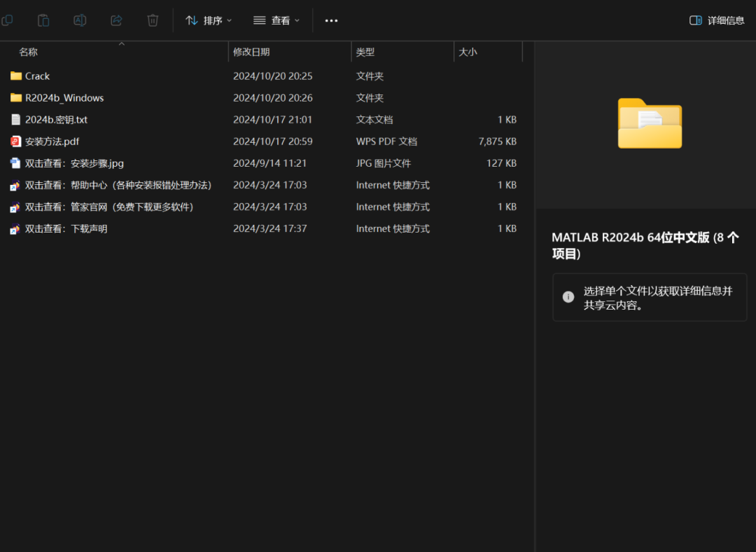Click the Copy icon in toolbar

7,20
